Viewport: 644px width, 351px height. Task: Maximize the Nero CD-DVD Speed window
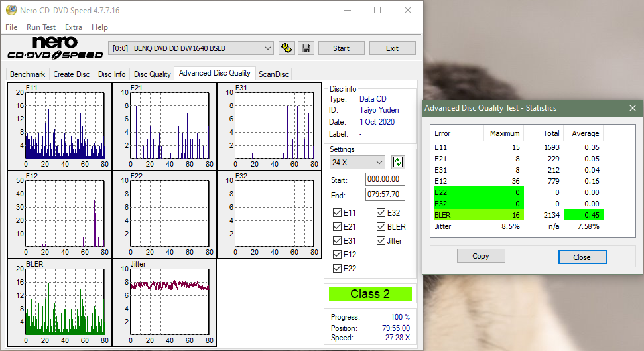[x=377, y=10]
